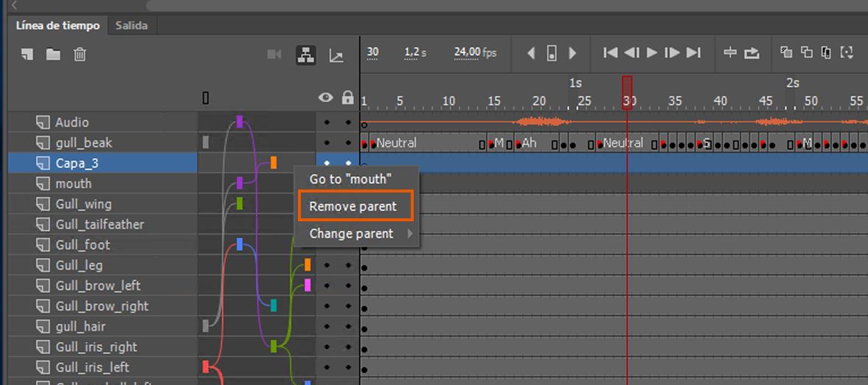The image size is (868, 385).
Task: Click teal parenting swatch of Gull_brow_right layer
Action: pos(274,305)
